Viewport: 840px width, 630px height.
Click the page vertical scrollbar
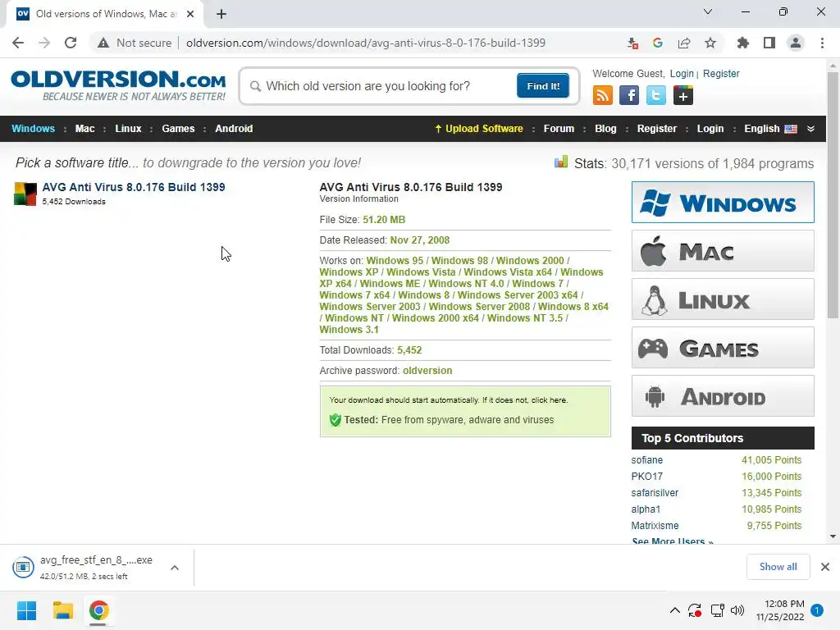833,195
